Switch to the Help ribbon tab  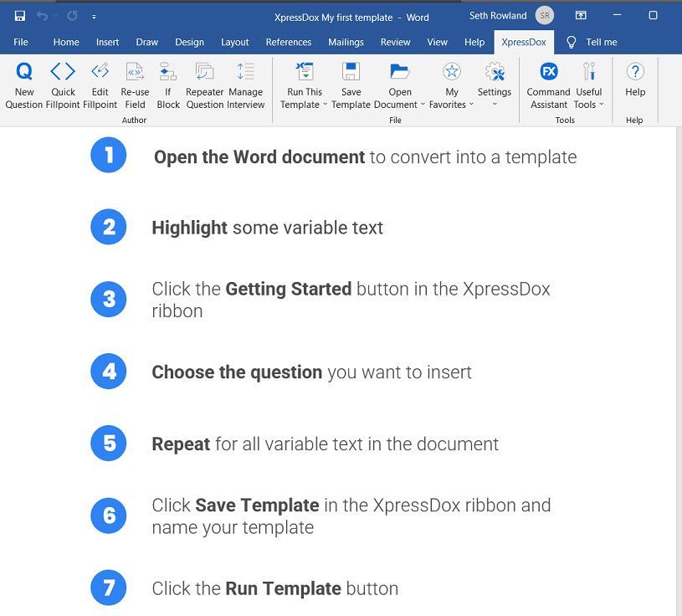474,42
